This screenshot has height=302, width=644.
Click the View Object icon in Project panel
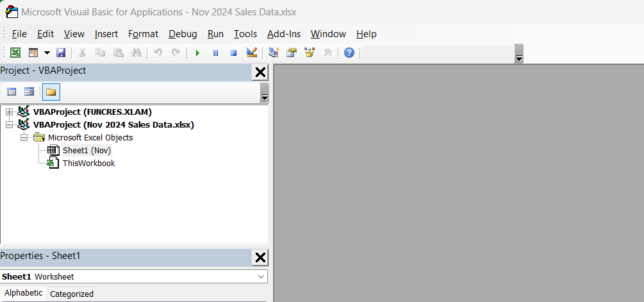pos(29,92)
